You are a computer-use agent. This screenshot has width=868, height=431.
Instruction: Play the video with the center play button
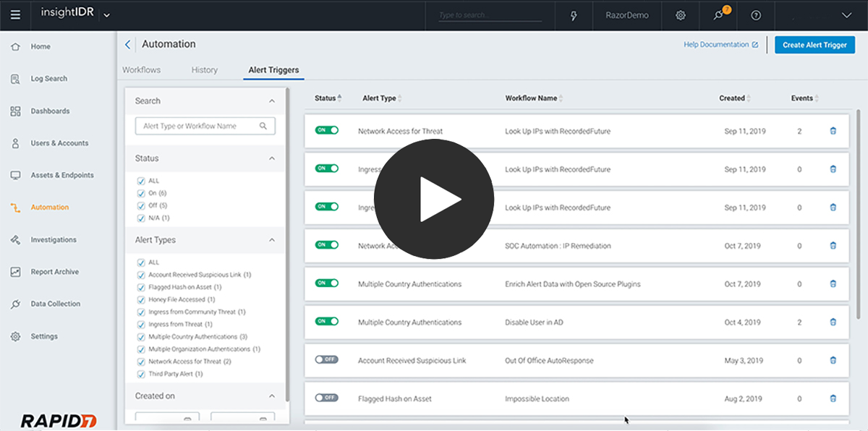coord(434,199)
